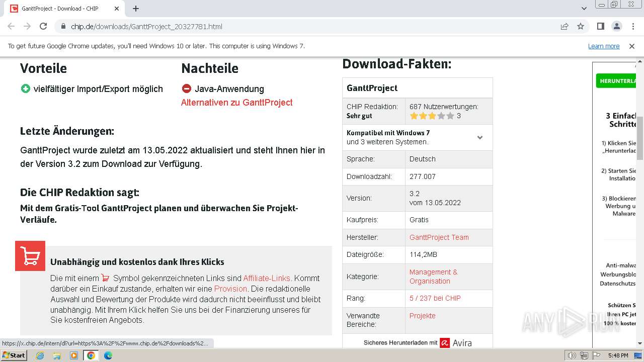Image resolution: width=644 pixels, height=362 pixels.
Task: Open the Learn more link
Action: pos(604,46)
